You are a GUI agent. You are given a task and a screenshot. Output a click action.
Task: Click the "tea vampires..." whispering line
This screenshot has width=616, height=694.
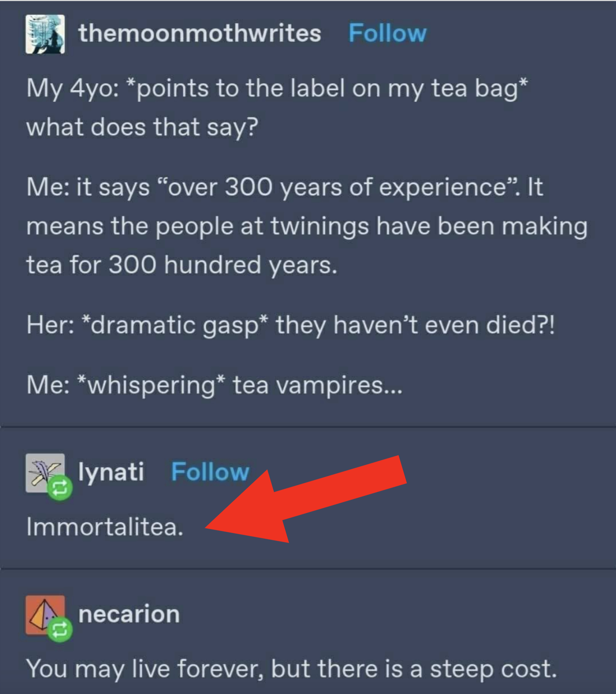214,385
